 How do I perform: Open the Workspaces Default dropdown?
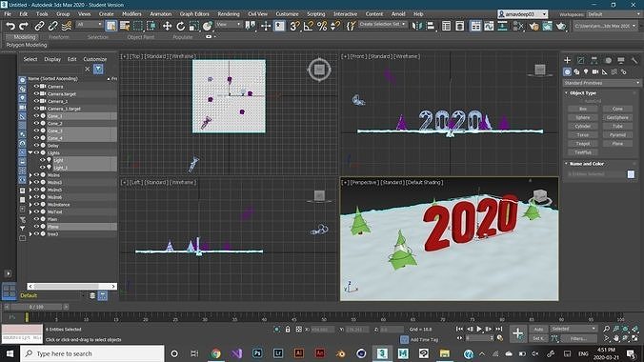(x=614, y=14)
